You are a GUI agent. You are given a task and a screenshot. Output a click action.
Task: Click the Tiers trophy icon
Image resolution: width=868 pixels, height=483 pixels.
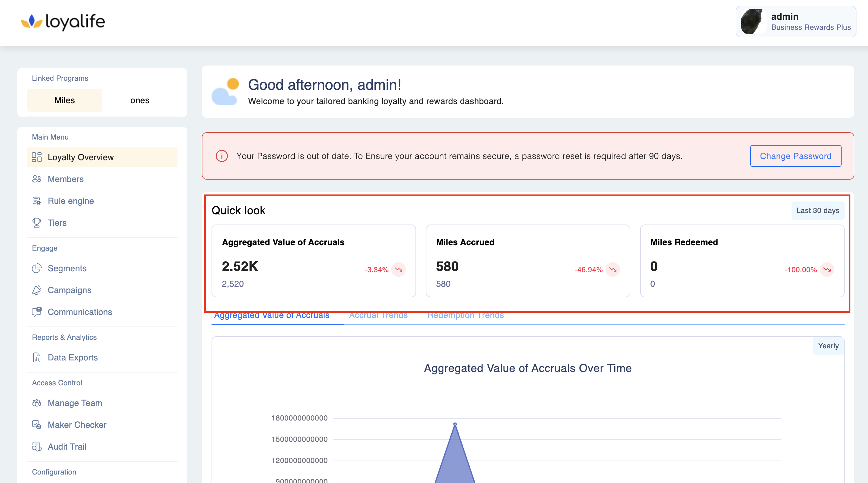pyautogui.click(x=36, y=223)
